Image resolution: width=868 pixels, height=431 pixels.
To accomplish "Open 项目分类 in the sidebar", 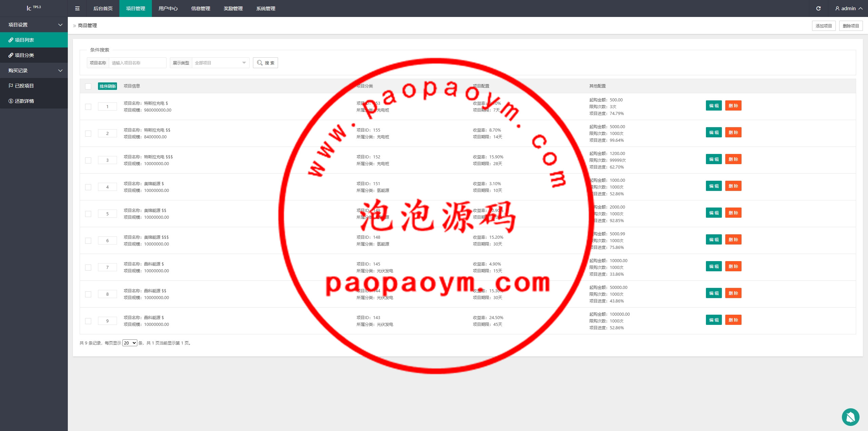I will coord(34,55).
